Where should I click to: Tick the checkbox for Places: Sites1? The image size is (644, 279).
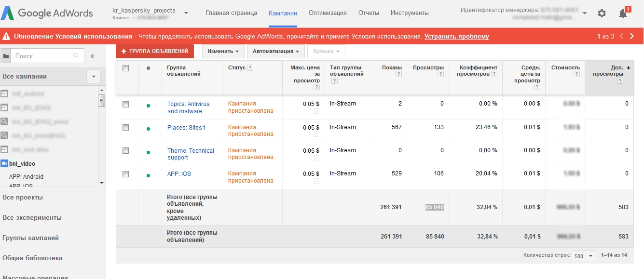point(126,127)
